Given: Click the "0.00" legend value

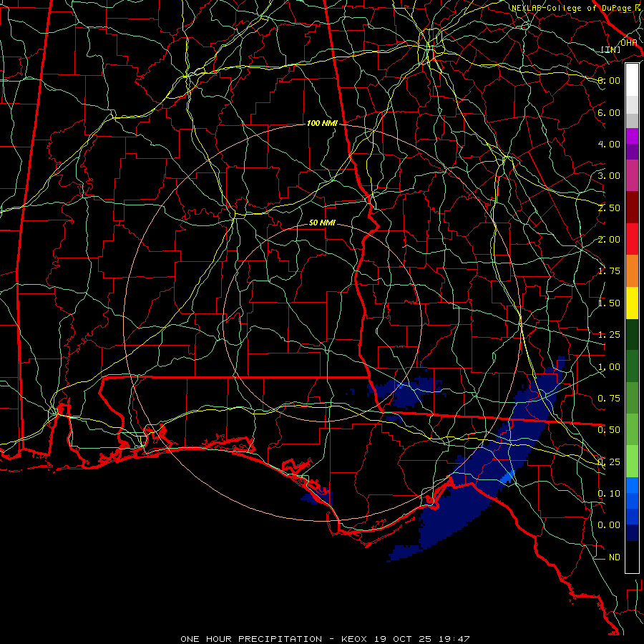Looking at the screenshot, I should point(609,525).
